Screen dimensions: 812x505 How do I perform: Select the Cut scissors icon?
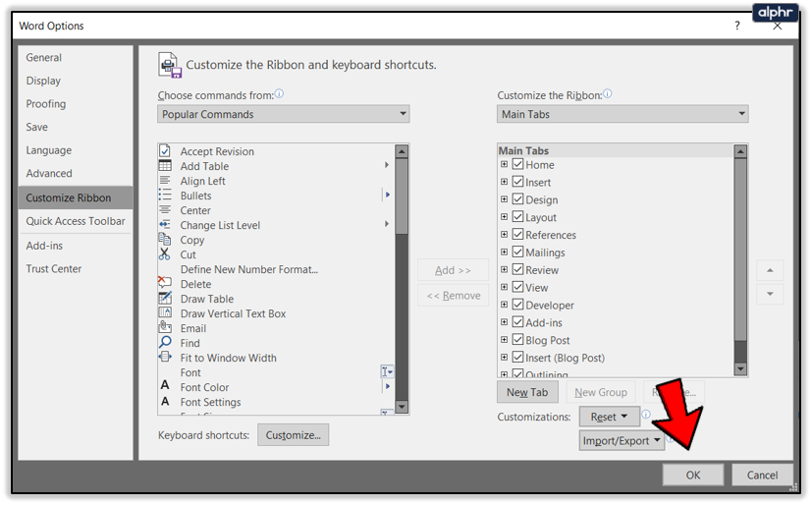pos(165,254)
